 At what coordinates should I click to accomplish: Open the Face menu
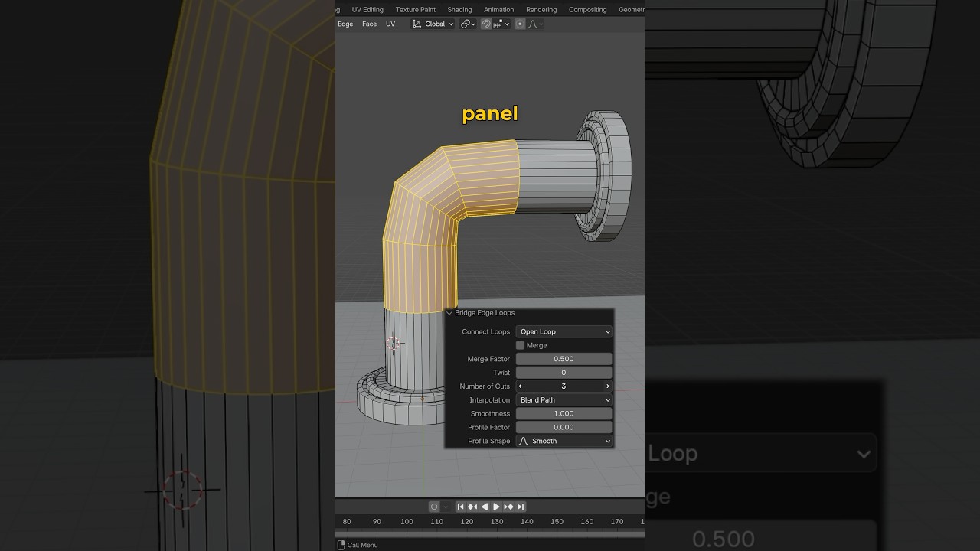coord(370,24)
